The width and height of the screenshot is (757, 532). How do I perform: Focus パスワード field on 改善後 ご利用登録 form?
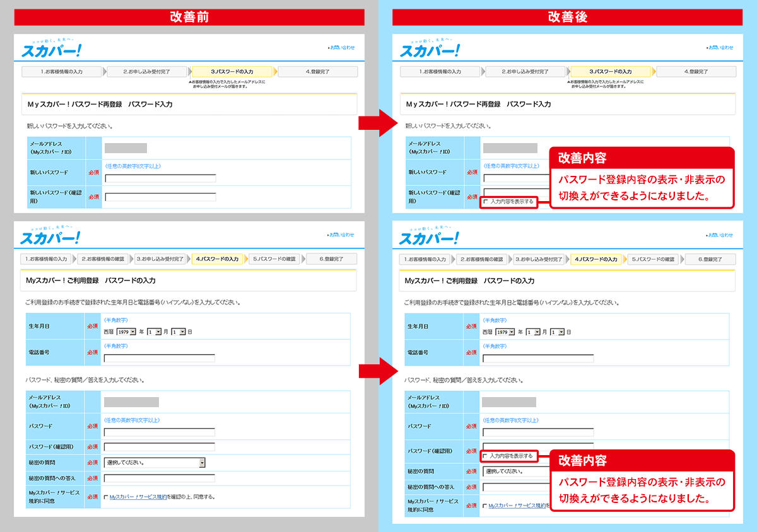(538, 432)
